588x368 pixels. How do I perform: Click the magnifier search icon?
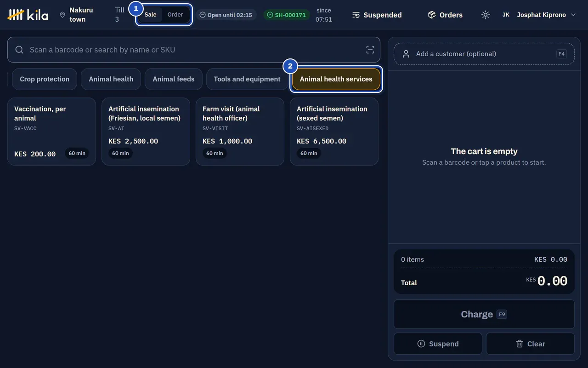19,50
